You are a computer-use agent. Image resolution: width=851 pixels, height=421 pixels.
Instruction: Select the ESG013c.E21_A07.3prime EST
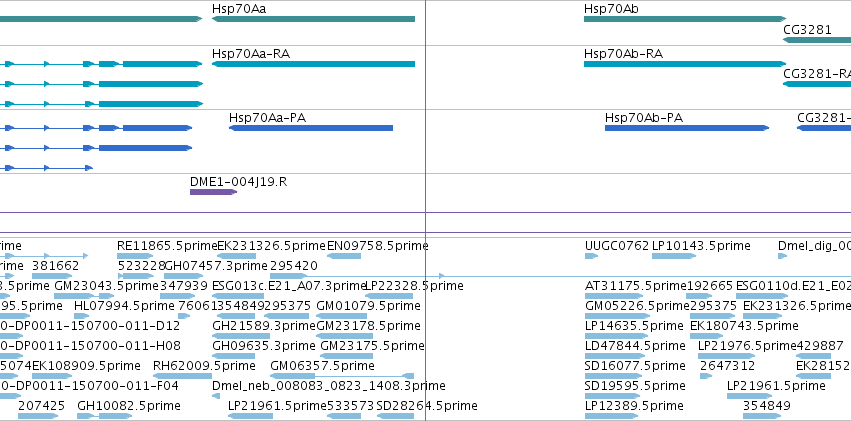tap(238, 296)
